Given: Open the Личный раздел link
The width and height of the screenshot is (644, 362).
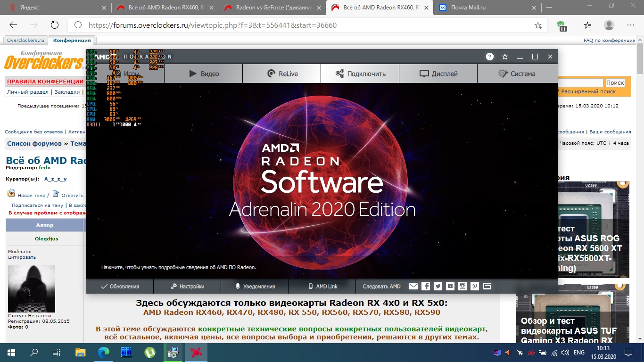Looking at the screenshot, I should 28,92.
